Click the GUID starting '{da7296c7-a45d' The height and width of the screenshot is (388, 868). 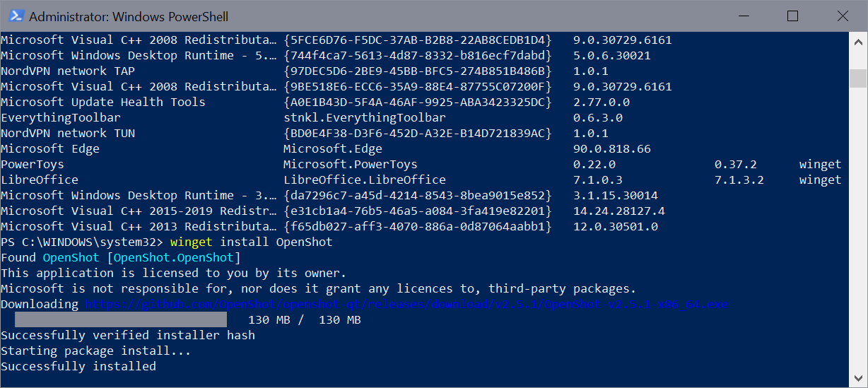pyautogui.click(x=418, y=196)
